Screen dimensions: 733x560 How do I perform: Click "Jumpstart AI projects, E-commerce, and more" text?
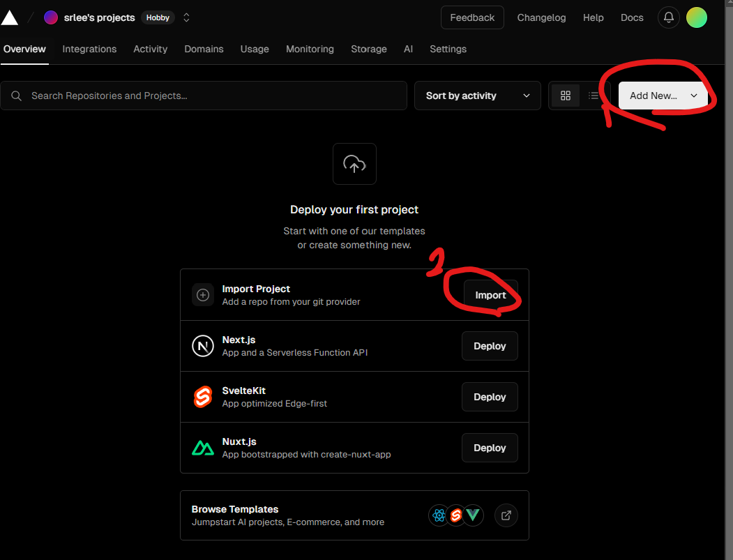[288, 522]
